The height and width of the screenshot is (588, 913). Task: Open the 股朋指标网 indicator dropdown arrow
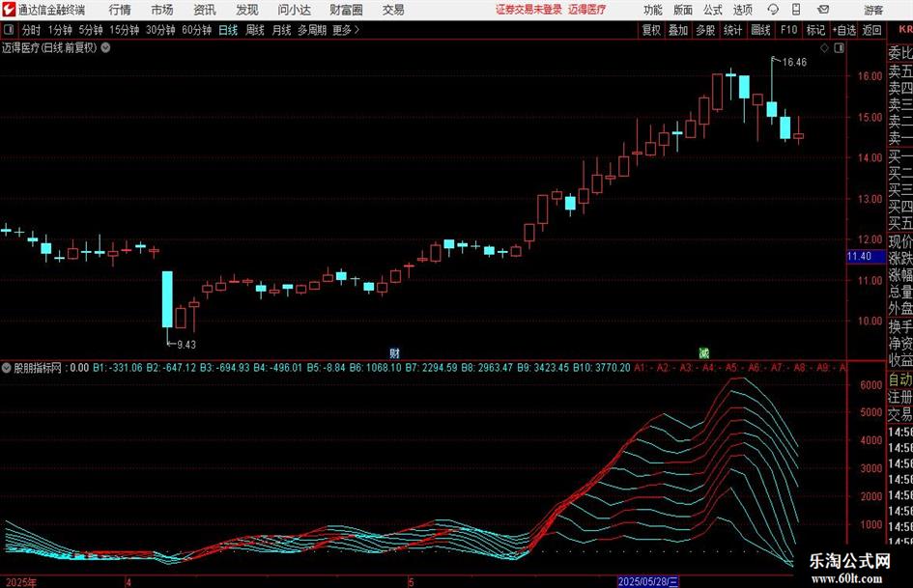click(x=6, y=368)
